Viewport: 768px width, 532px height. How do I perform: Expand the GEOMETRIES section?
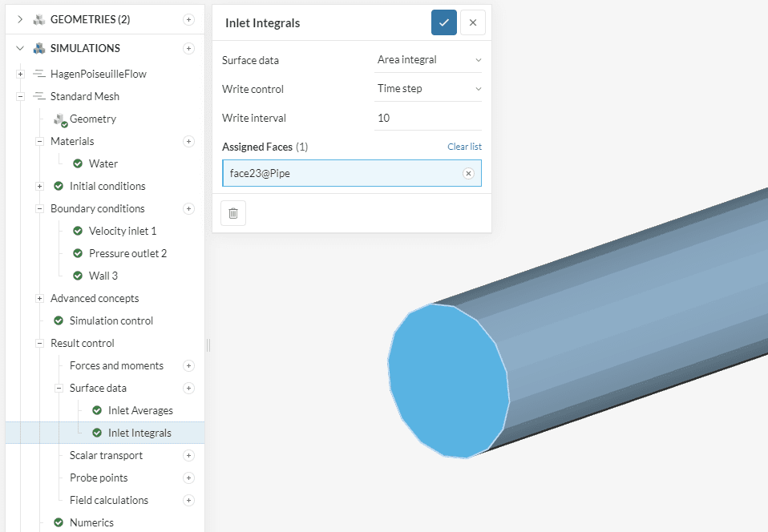(20, 19)
